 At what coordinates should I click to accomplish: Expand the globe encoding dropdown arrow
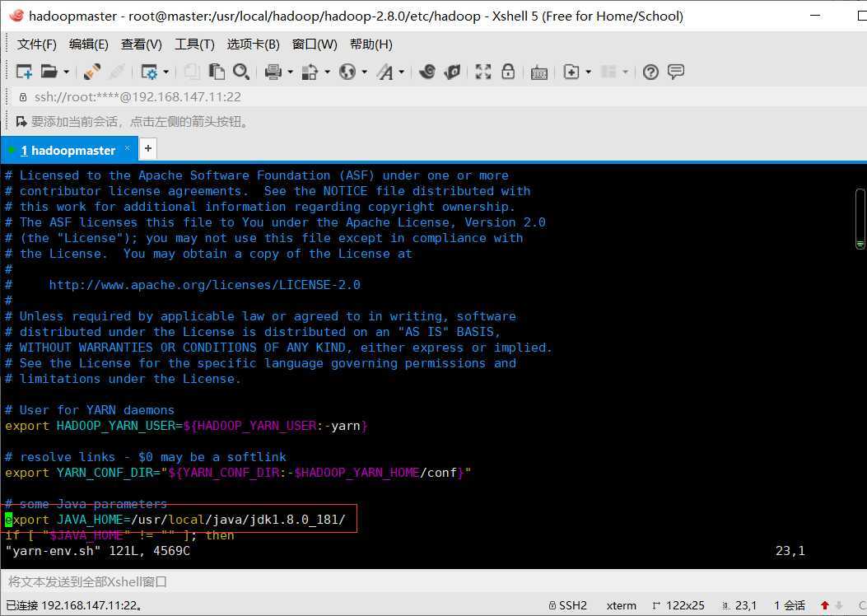click(x=365, y=72)
